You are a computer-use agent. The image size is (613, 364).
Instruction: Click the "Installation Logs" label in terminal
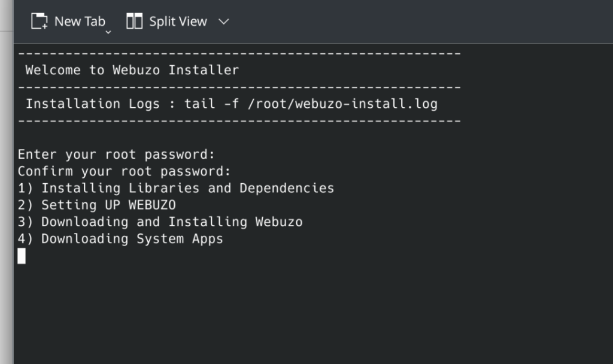tap(93, 104)
